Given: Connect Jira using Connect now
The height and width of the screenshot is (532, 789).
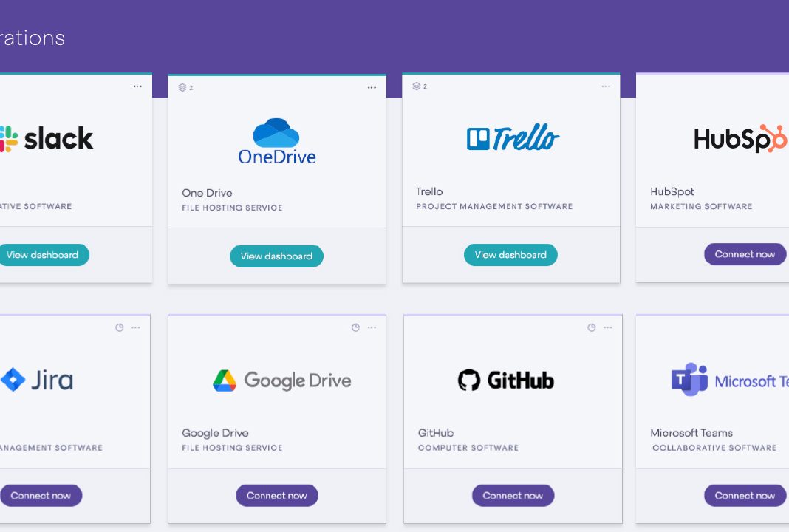Looking at the screenshot, I should [x=41, y=495].
